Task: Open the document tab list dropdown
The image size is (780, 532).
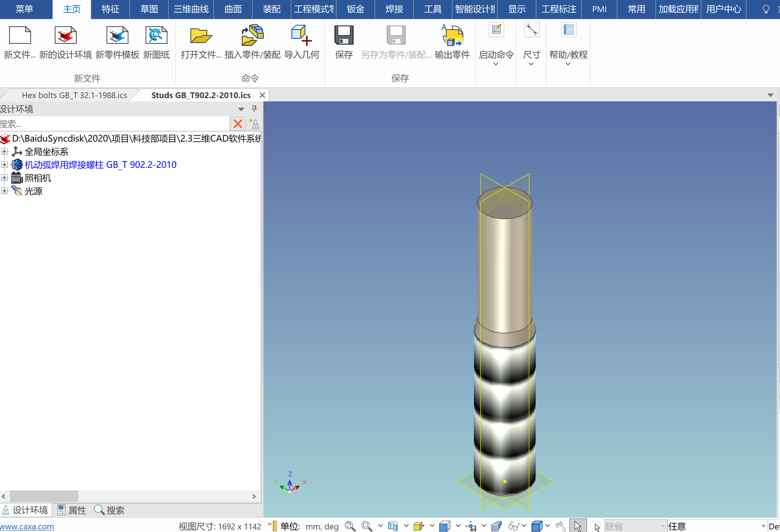Action: (771, 95)
